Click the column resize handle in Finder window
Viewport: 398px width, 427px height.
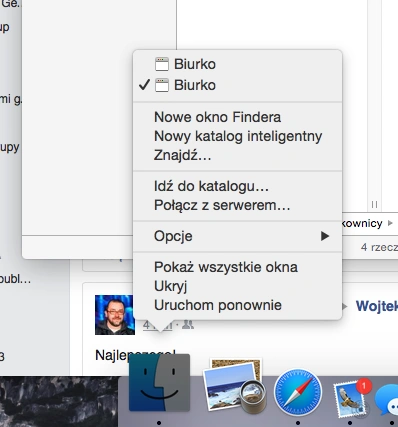point(374,204)
